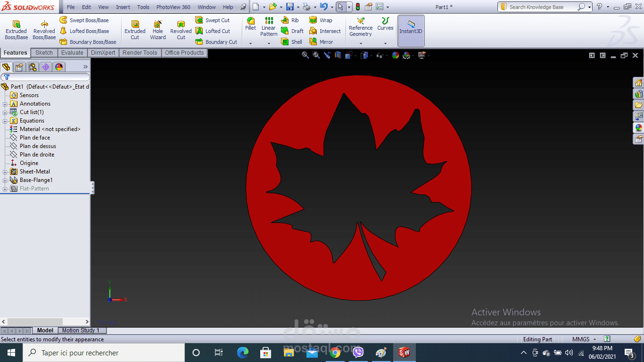Image resolution: width=644 pixels, height=362 pixels.
Task: Open the PhotoView 360 menu
Action: (173, 7)
